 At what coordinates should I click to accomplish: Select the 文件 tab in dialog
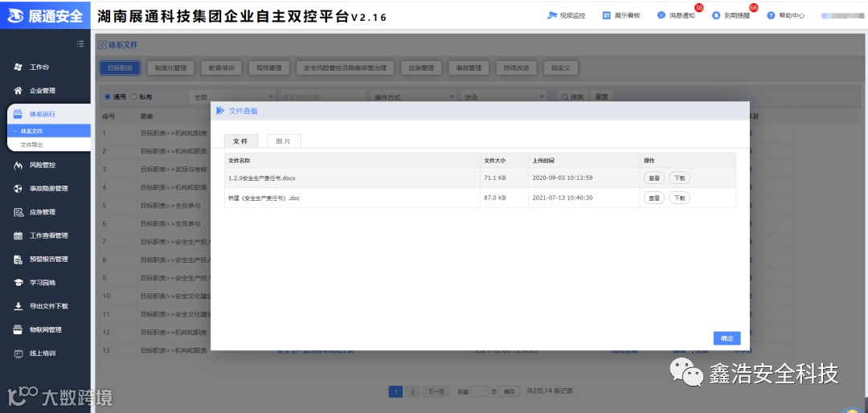[x=241, y=141]
